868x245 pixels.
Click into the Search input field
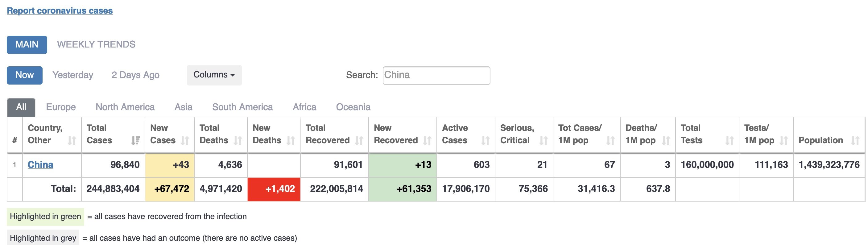pyautogui.click(x=436, y=76)
